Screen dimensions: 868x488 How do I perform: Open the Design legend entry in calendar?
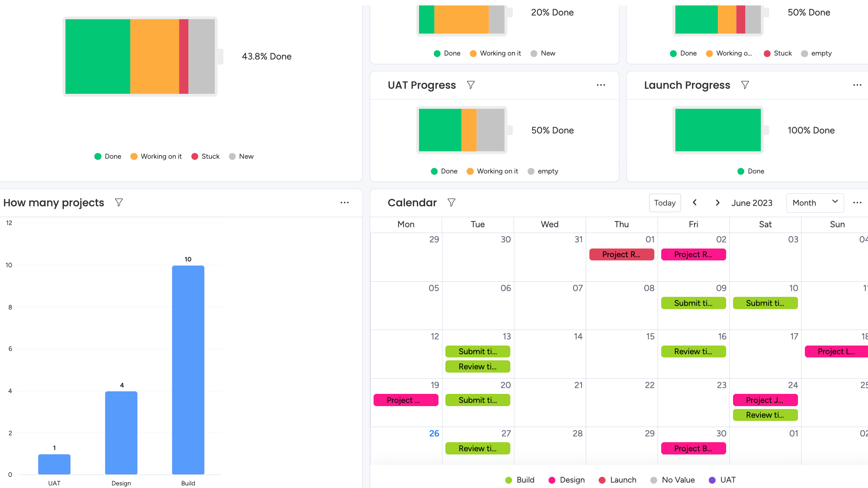pos(566,480)
